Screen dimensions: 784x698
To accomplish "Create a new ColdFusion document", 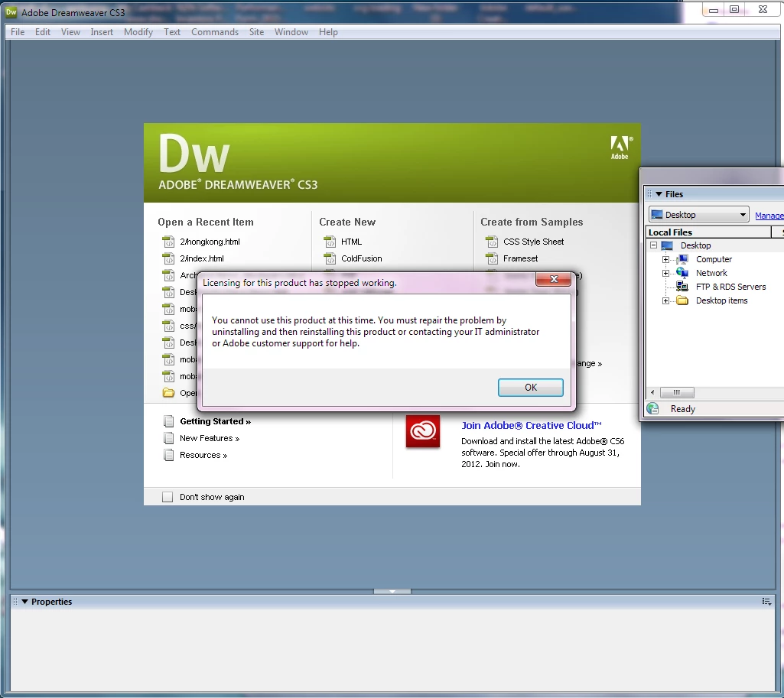I will 362,259.
